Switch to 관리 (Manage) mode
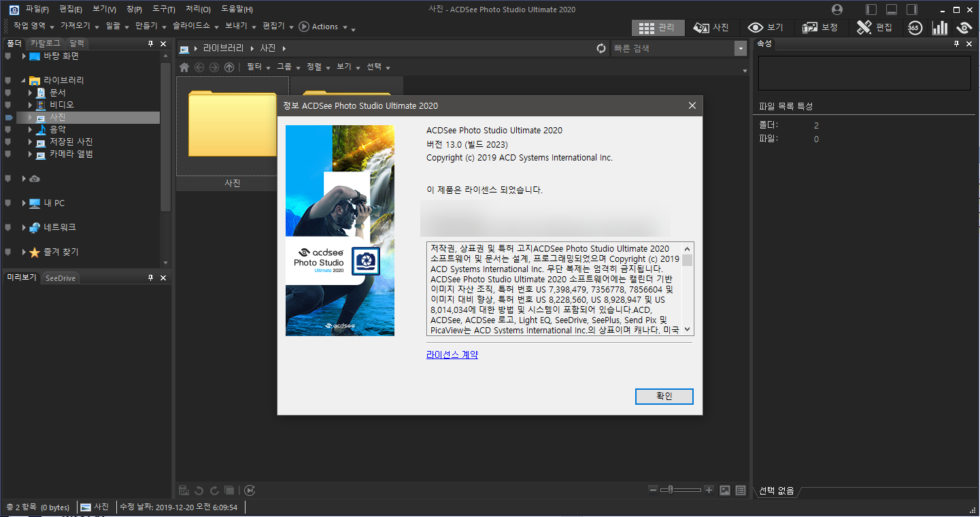980x517 pixels. click(x=657, y=27)
